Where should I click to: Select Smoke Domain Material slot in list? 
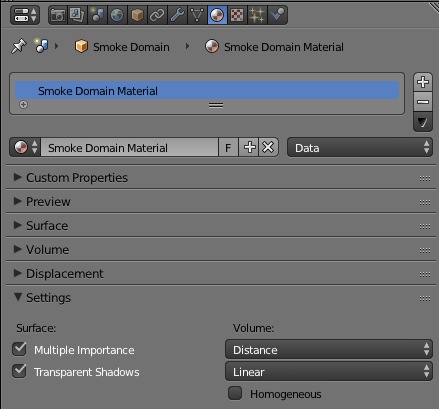pos(207,91)
